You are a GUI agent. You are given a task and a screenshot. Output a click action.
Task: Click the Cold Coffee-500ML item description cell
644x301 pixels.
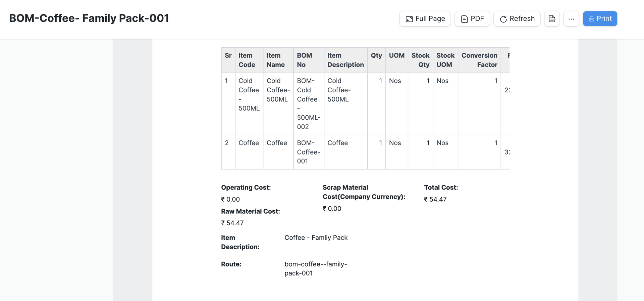[x=339, y=90]
